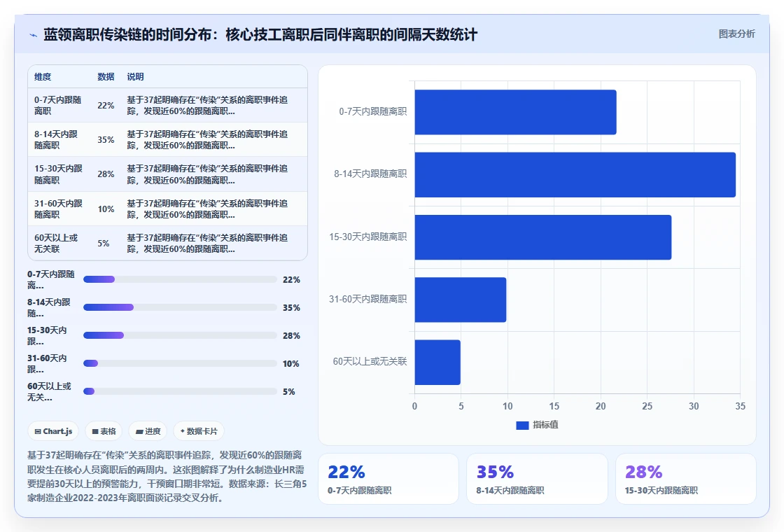This screenshot has height=532, width=784.
Task: Click the 28% progress bar
Action: pyautogui.click(x=180, y=335)
